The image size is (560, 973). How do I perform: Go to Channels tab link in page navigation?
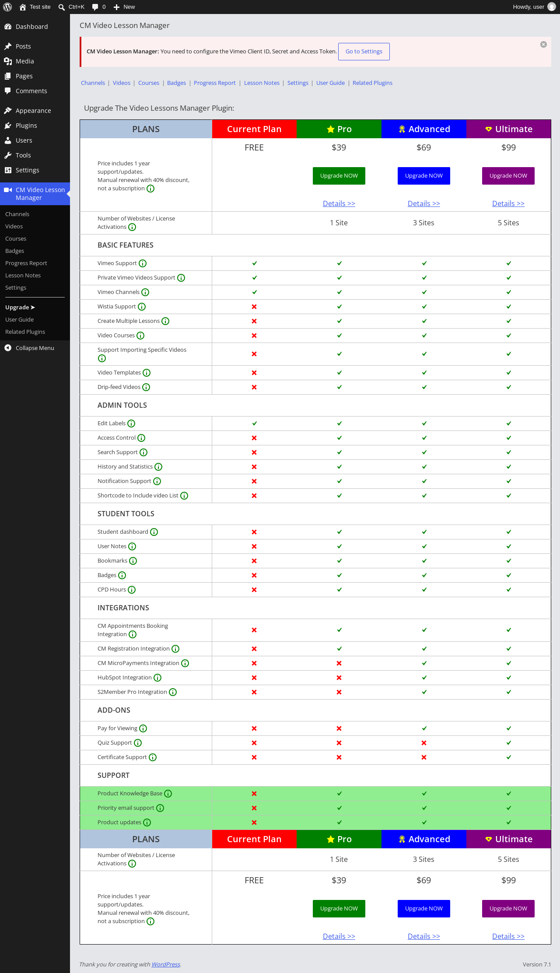93,83
